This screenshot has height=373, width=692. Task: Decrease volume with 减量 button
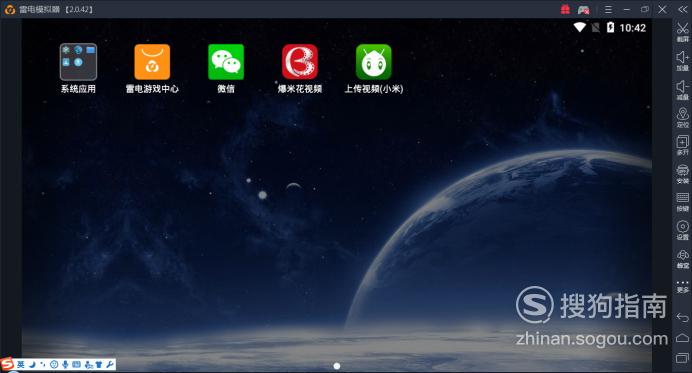pos(682,89)
